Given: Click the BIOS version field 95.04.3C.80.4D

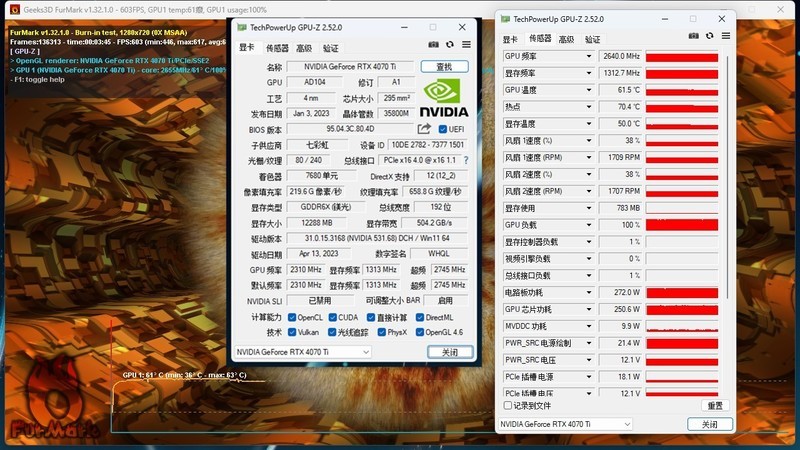Looking at the screenshot, I should (x=351, y=129).
